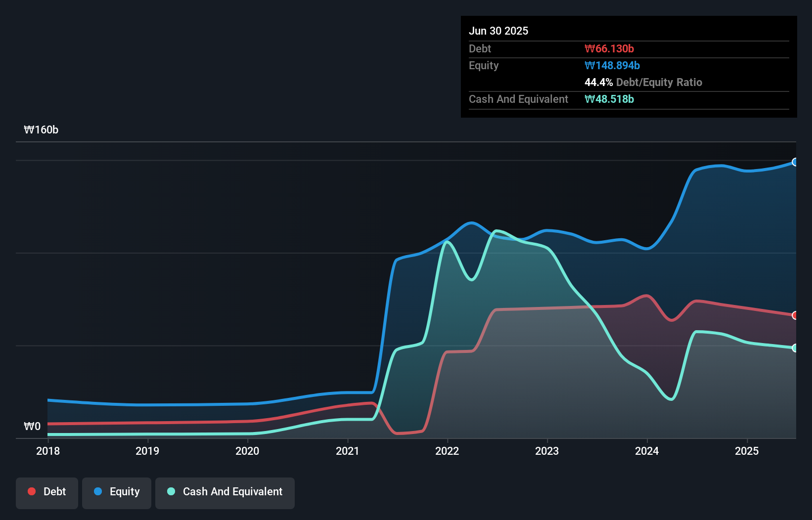Expand the Jun 30 2025 tooltip panel
The height and width of the screenshot is (520, 812).
498,31
